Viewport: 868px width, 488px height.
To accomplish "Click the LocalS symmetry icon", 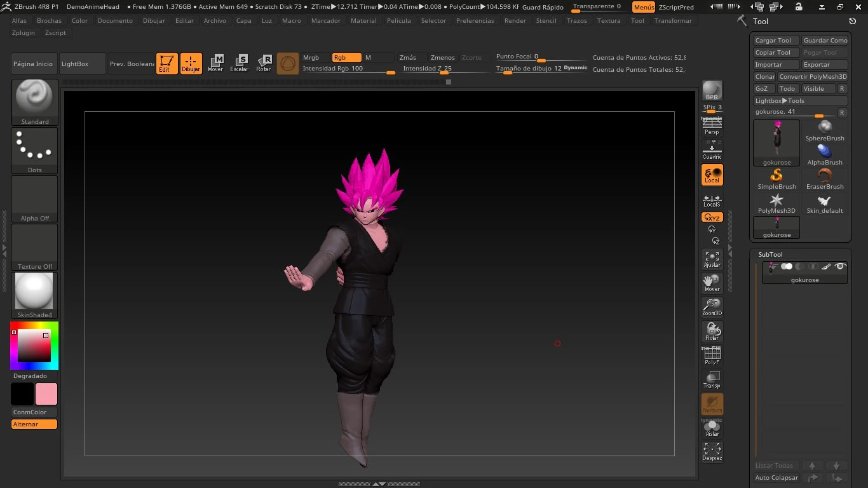I will (x=712, y=200).
